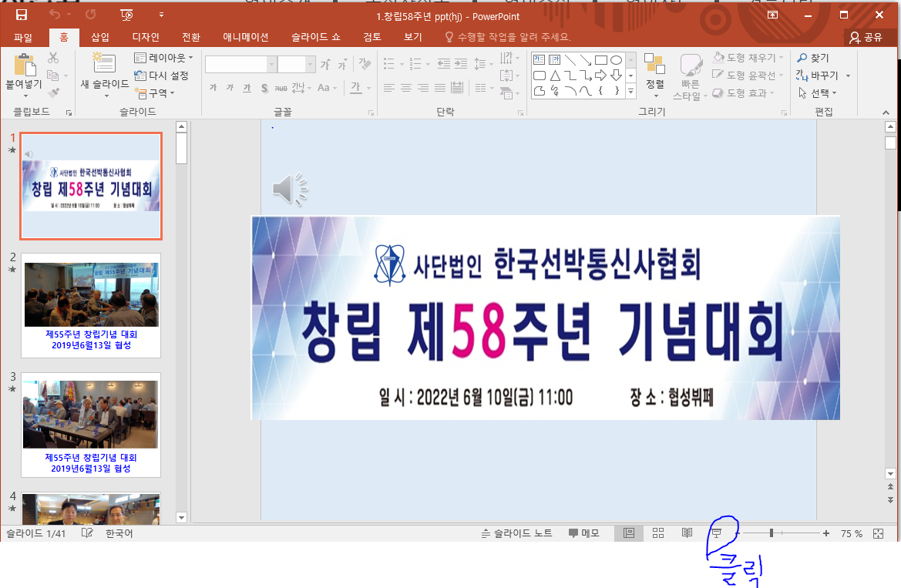Center-align the text
Image resolution: width=901 pixels, height=588 pixels.
406,87
